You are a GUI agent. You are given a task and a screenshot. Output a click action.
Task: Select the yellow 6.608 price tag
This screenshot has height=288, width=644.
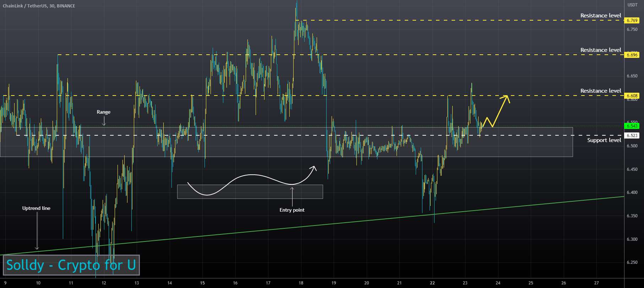[632, 96]
